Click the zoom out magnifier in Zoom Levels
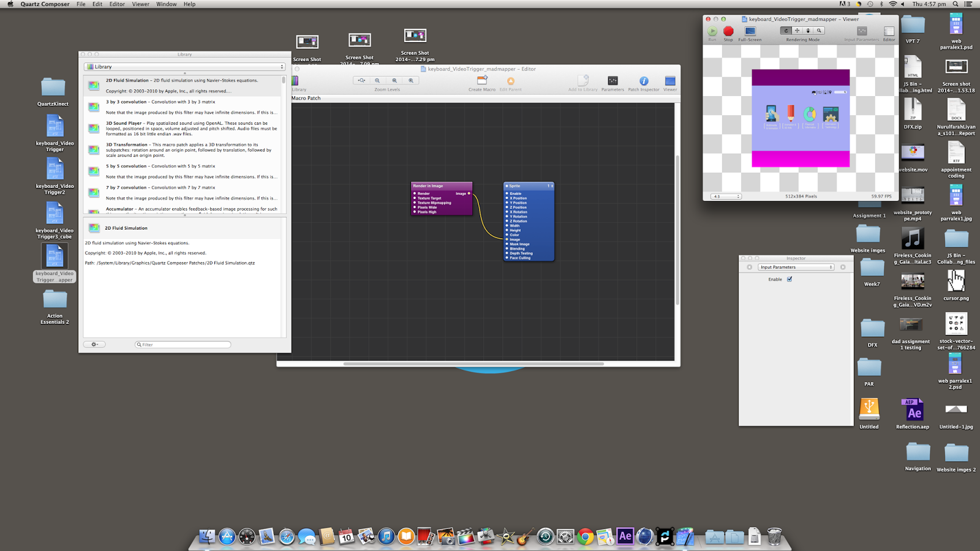Viewport: 980px width, 551px height. (377, 80)
